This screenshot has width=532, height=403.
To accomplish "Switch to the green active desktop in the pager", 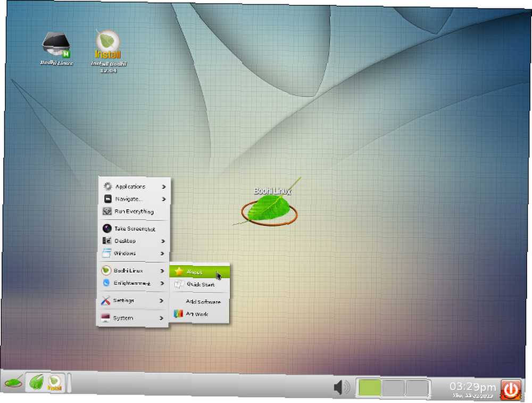I will [369, 388].
